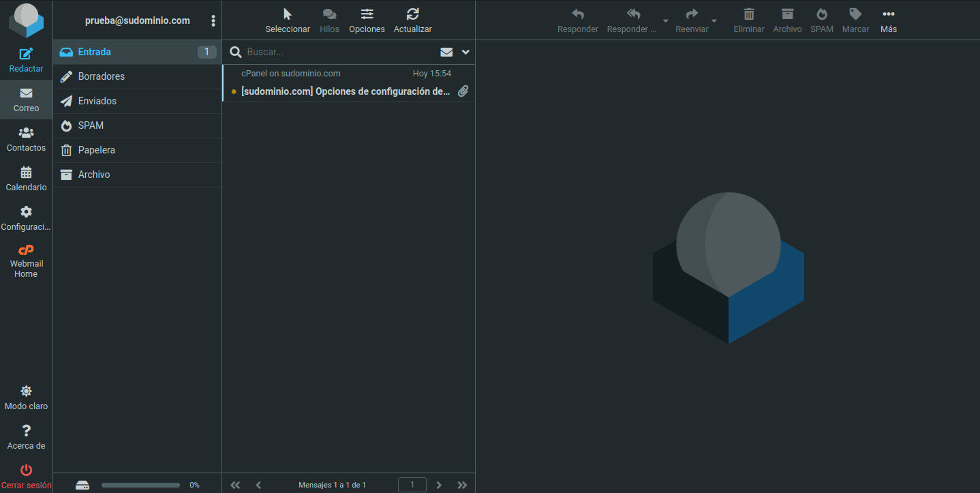Viewport: 980px width, 493px height.
Task: Click the 0% quota usage label
Action: (x=194, y=485)
